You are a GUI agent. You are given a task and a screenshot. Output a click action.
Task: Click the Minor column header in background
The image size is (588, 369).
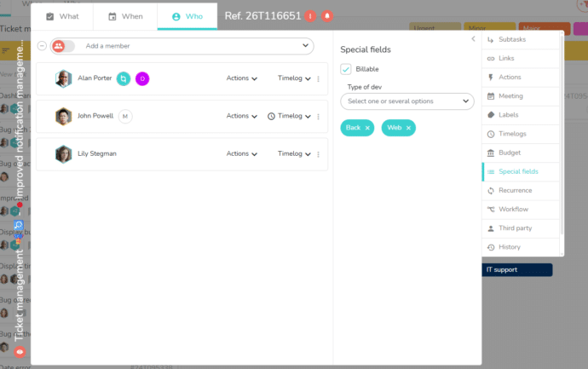click(489, 28)
